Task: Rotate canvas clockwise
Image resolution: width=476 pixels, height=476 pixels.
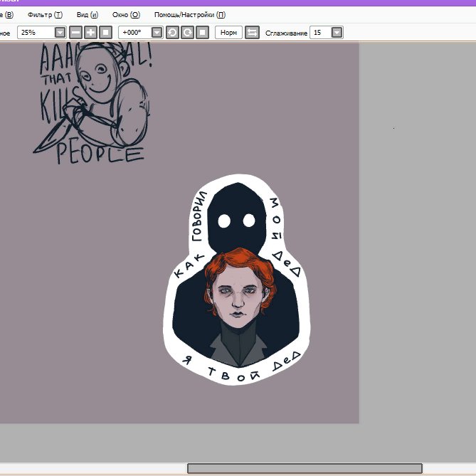Action: pyautogui.click(x=187, y=33)
